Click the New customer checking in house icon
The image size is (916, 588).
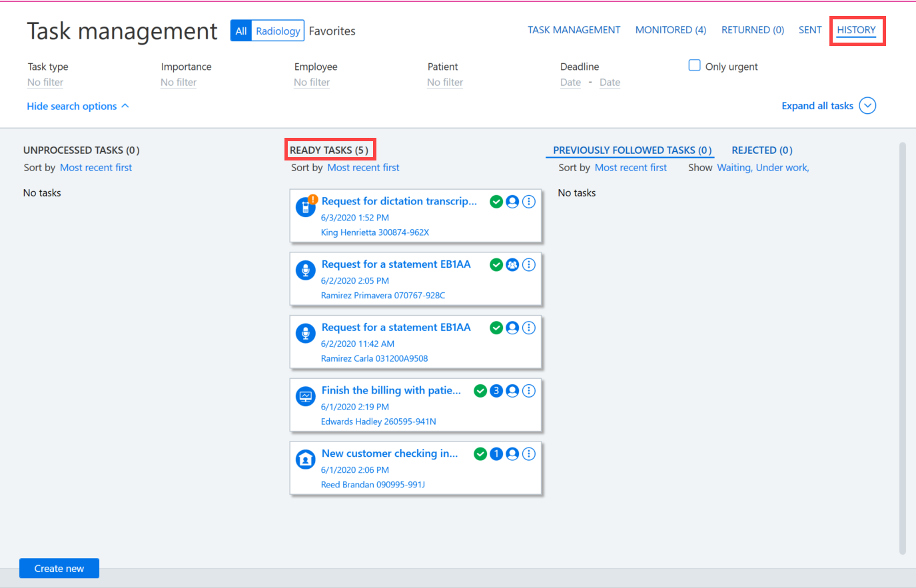[x=306, y=459]
